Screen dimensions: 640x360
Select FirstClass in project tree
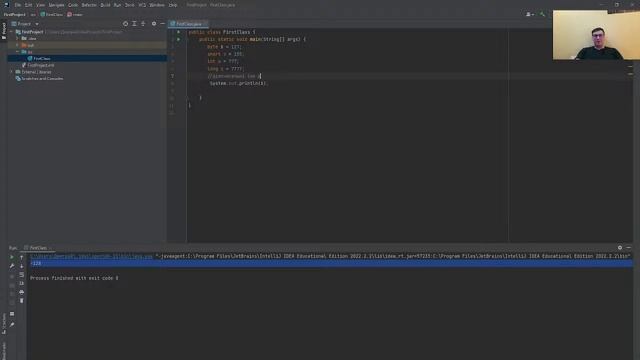42,58
